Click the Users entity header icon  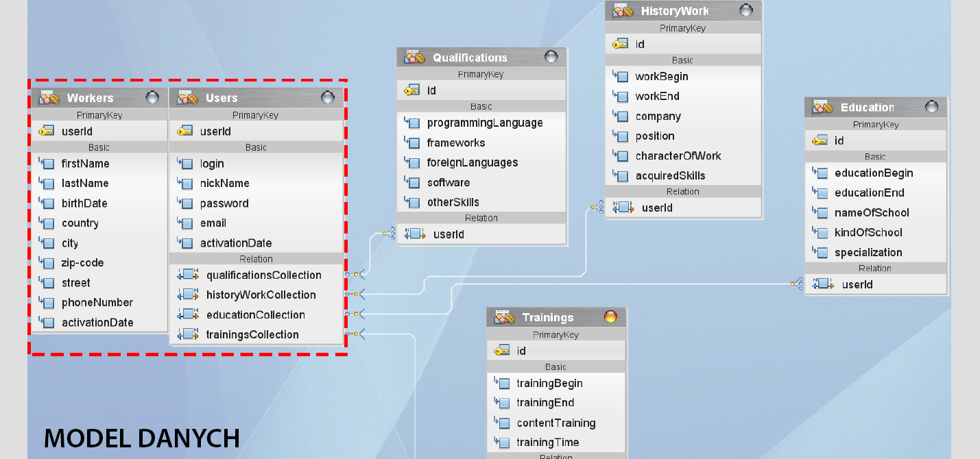pos(187,98)
